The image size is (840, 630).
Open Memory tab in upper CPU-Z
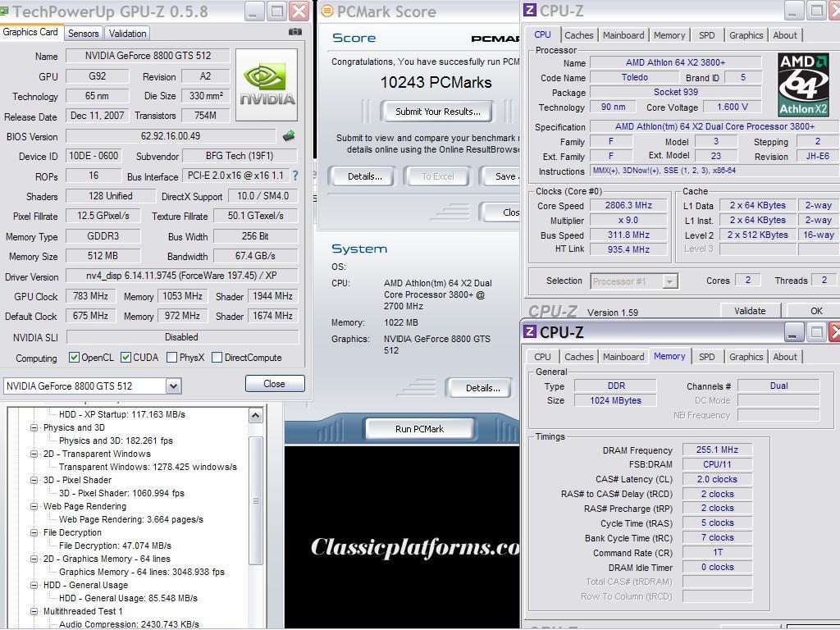coord(669,35)
